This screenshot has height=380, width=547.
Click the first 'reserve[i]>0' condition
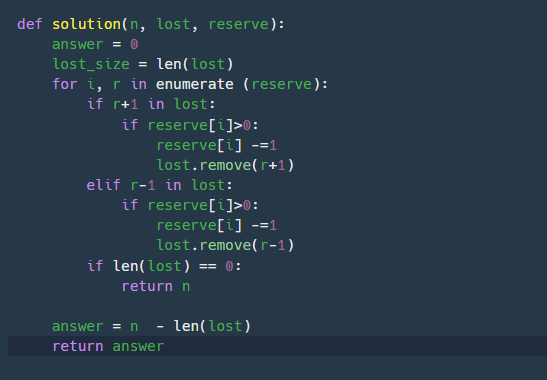(x=199, y=125)
